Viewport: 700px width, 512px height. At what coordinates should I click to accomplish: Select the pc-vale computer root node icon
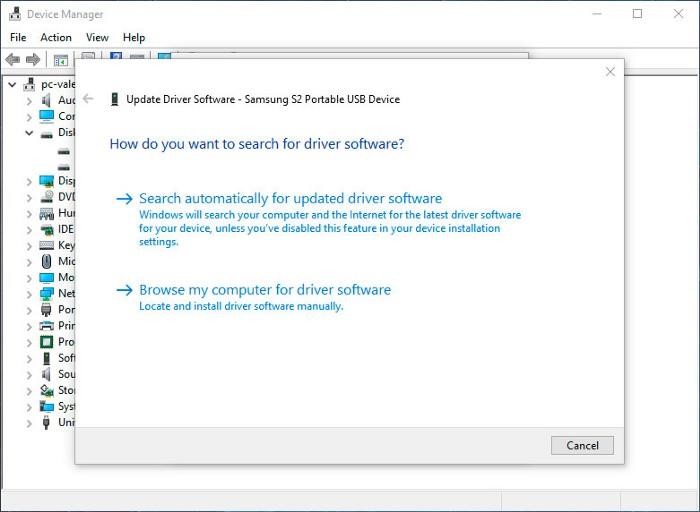[29, 84]
